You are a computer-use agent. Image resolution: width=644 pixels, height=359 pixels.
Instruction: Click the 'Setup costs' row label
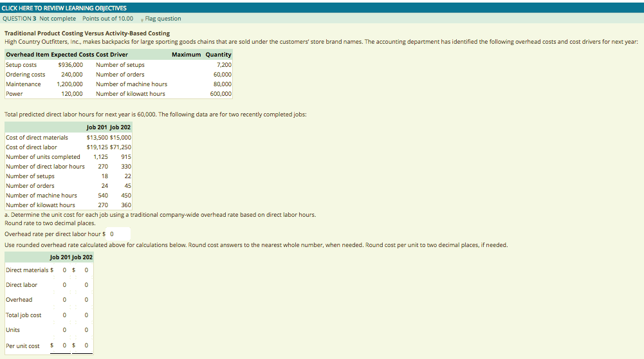click(21, 65)
